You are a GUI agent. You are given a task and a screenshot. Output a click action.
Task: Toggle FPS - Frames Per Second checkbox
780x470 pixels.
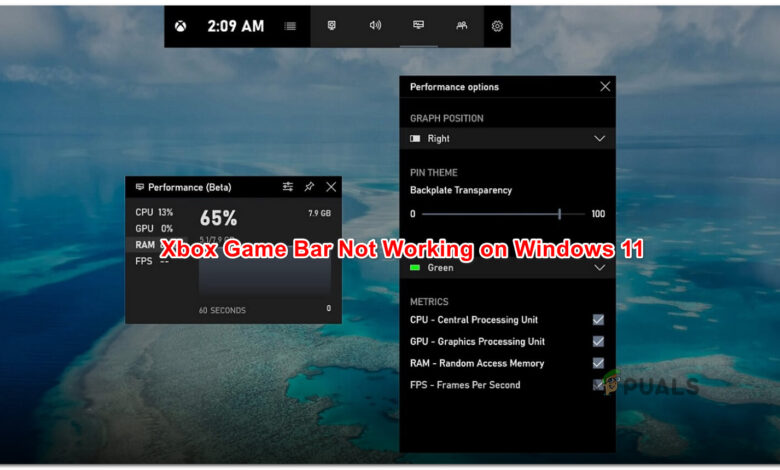coord(598,385)
